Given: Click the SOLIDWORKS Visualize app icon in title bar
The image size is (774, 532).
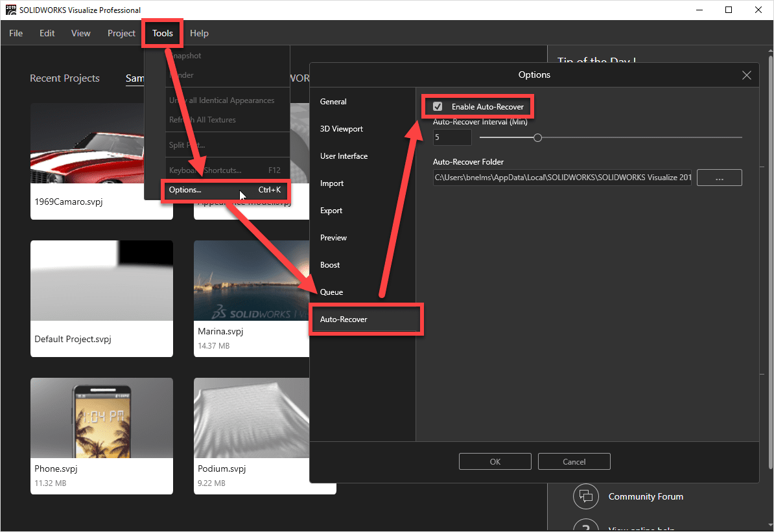Looking at the screenshot, I should pyautogui.click(x=10, y=10).
